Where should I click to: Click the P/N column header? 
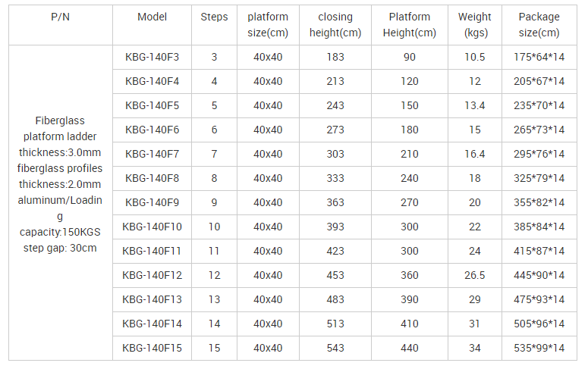coord(60,17)
